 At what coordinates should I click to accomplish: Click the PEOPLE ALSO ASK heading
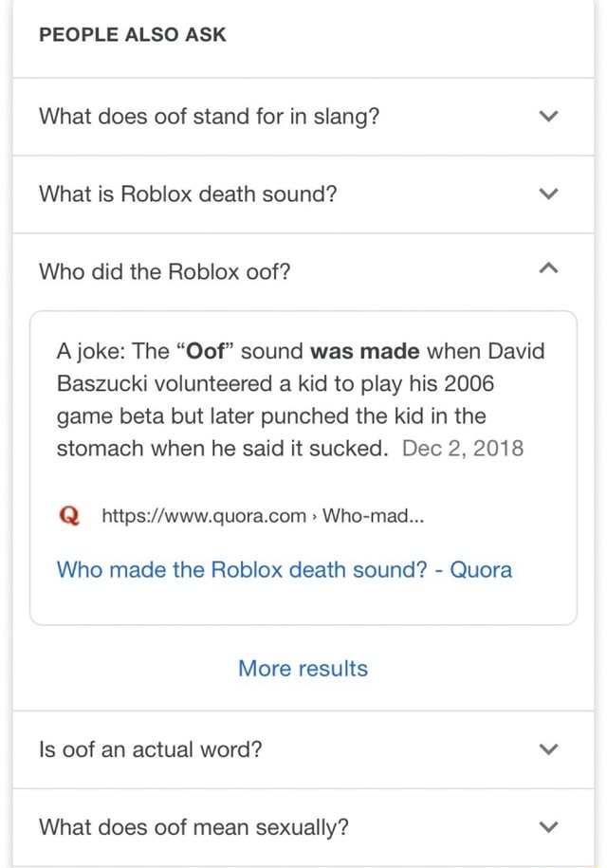point(132,34)
